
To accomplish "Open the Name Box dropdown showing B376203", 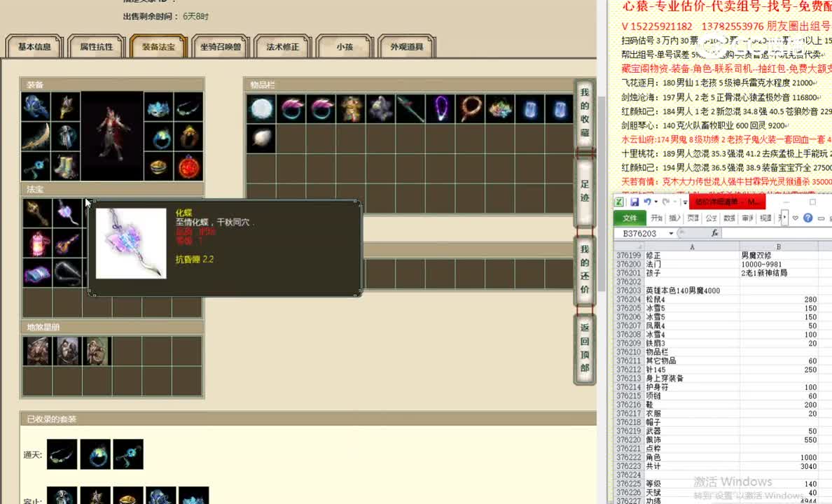I will pos(670,232).
